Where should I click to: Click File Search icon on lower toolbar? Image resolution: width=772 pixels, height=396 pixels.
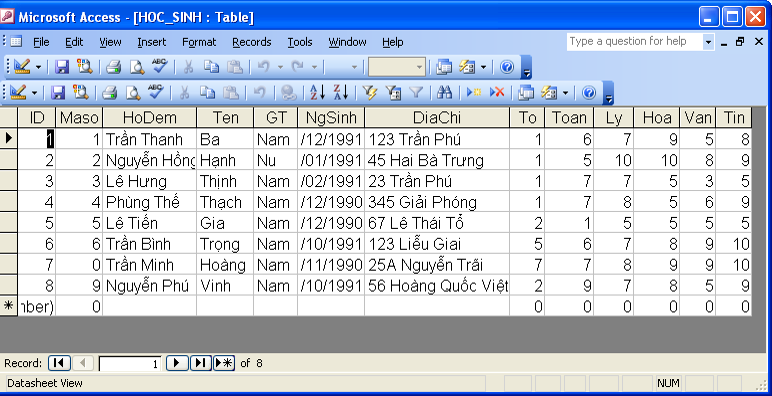coord(81,92)
